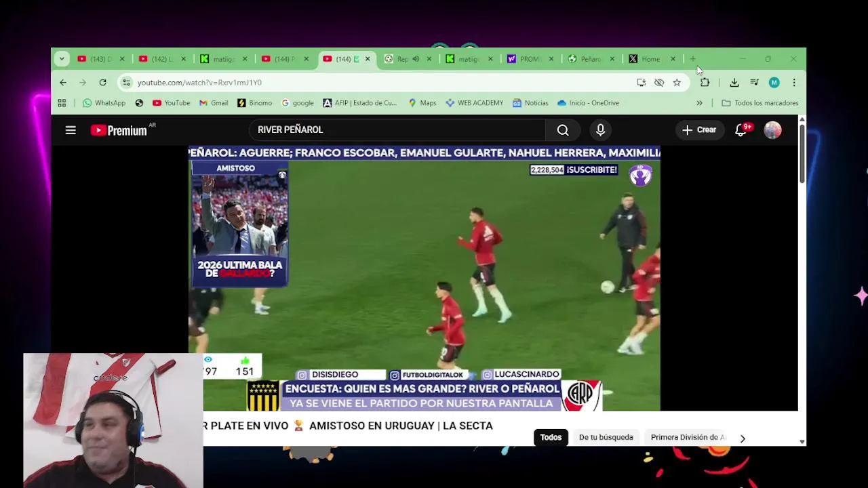The width and height of the screenshot is (868, 488).
Task: Open a new browser tab
Action: (x=692, y=59)
